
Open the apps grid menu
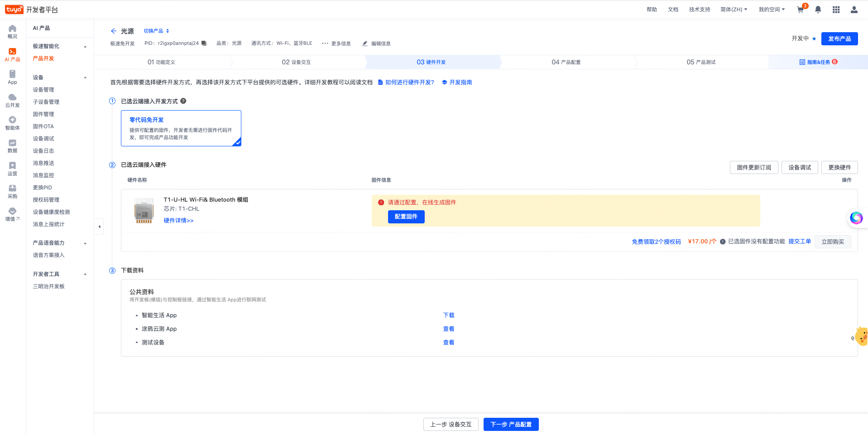point(836,10)
